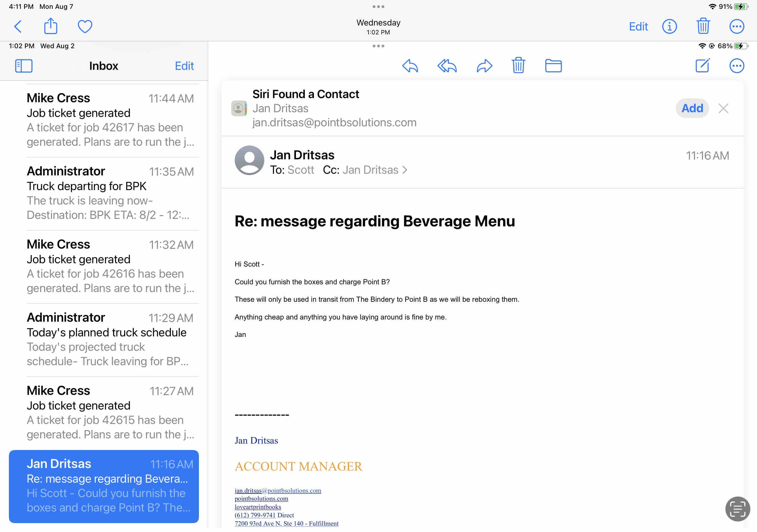
Task: Favorite the photo with heart icon
Action: (85, 26)
